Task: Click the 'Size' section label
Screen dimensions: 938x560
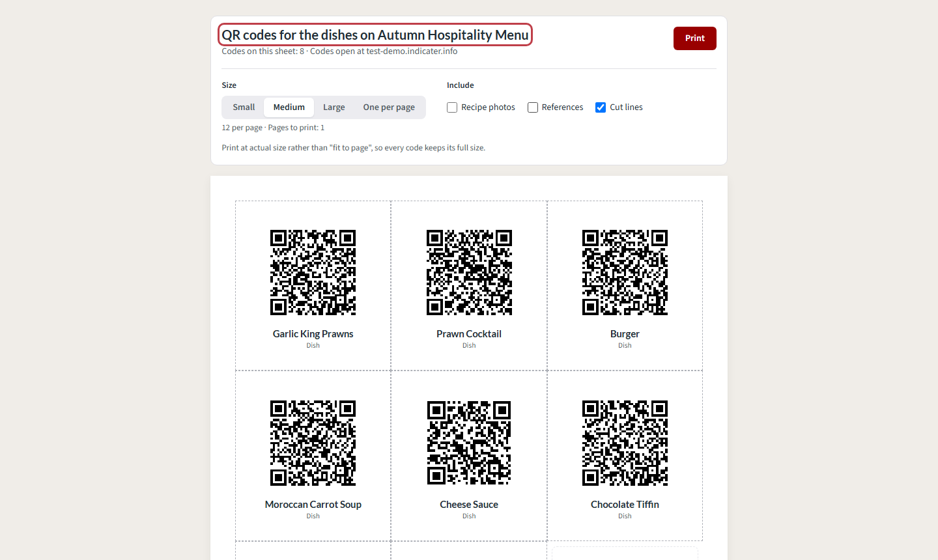Action: pyautogui.click(x=229, y=85)
